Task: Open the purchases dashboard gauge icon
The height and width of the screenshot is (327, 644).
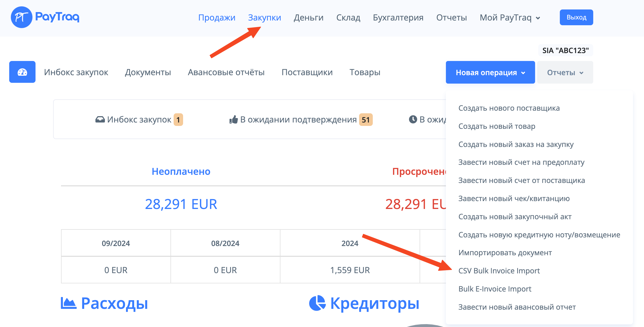Action: click(22, 72)
